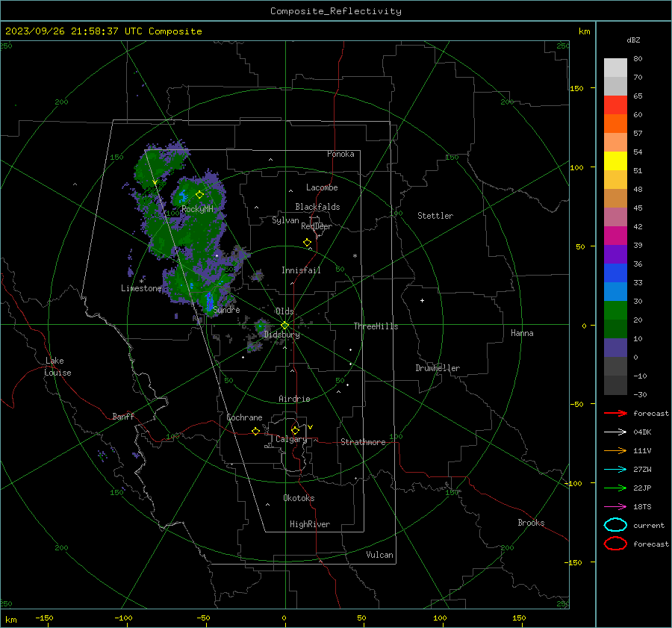The width and height of the screenshot is (672, 628).
Task: Click the Olds town label
Action: pos(284,311)
